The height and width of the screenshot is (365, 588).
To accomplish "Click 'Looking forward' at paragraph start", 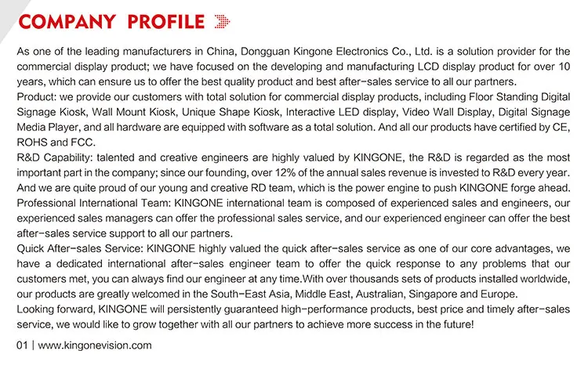I will (56, 309).
